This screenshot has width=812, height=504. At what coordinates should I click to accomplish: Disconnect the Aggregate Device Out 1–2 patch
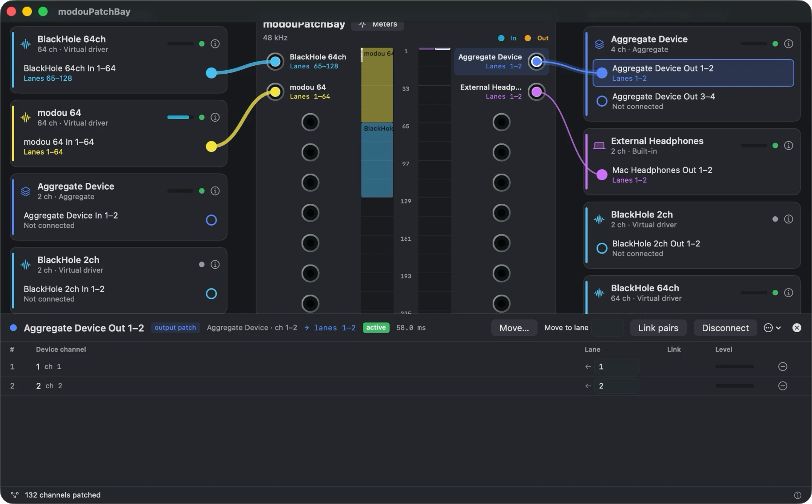(725, 328)
